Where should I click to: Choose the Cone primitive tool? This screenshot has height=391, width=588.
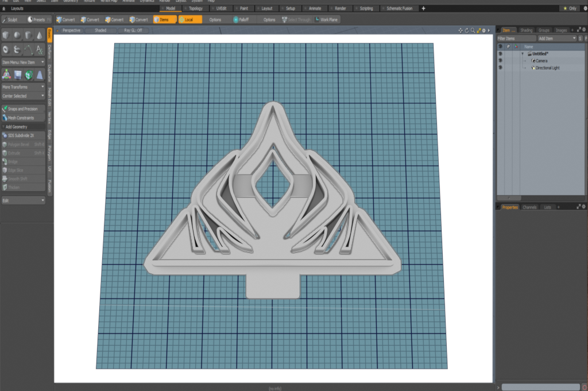pos(39,35)
